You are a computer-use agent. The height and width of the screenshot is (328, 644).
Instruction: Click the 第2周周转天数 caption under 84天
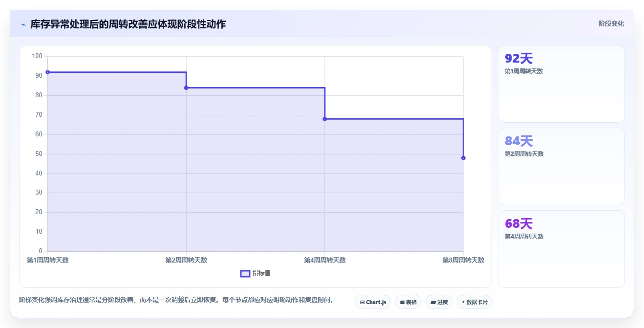coord(524,154)
